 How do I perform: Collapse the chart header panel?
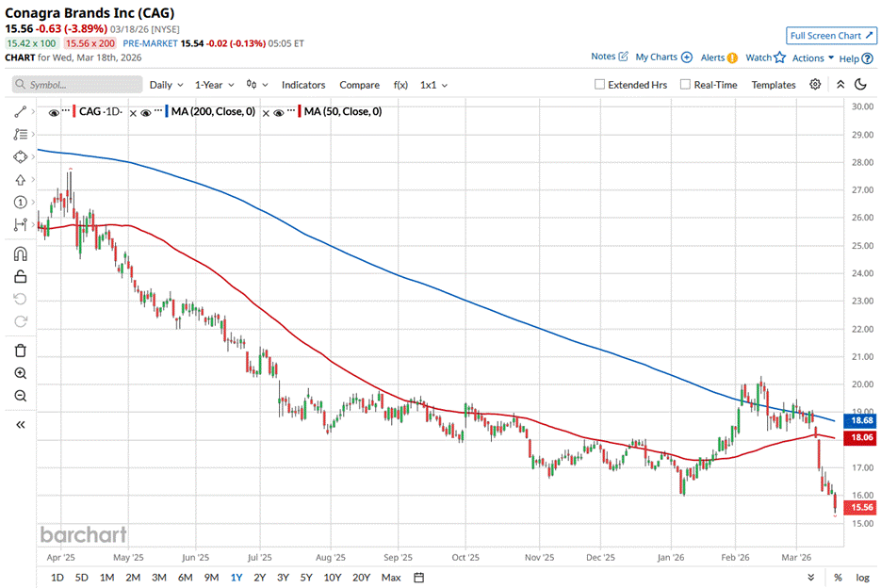point(840,84)
